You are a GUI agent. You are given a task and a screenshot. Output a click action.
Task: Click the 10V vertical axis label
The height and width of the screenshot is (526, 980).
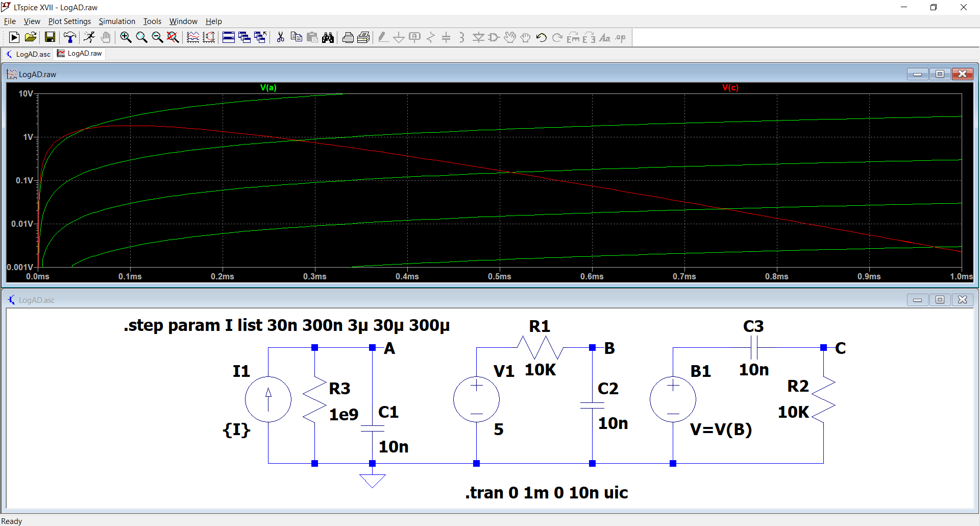26,93
